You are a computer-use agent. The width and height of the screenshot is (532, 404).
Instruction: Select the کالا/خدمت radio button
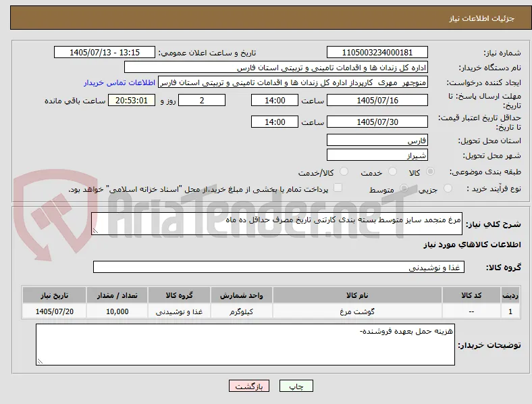pyautogui.click(x=344, y=172)
